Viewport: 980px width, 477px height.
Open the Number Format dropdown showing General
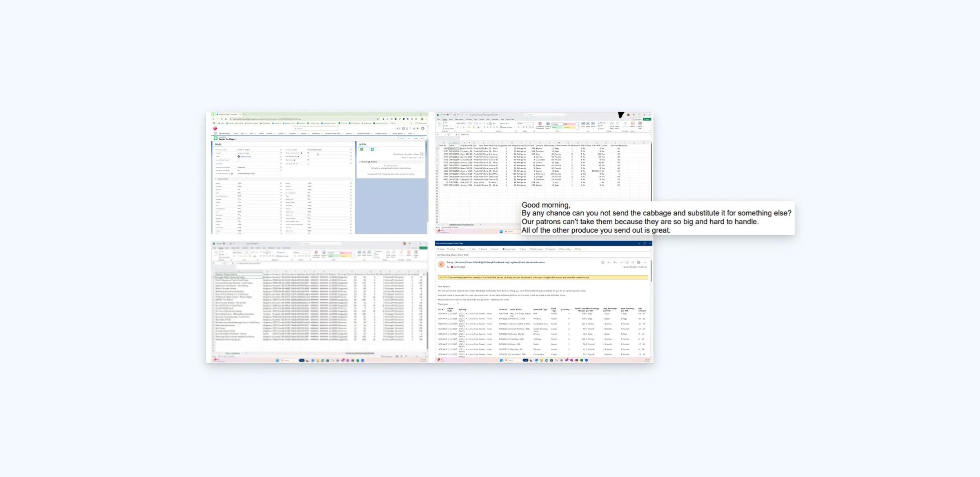tap(526, 124)
